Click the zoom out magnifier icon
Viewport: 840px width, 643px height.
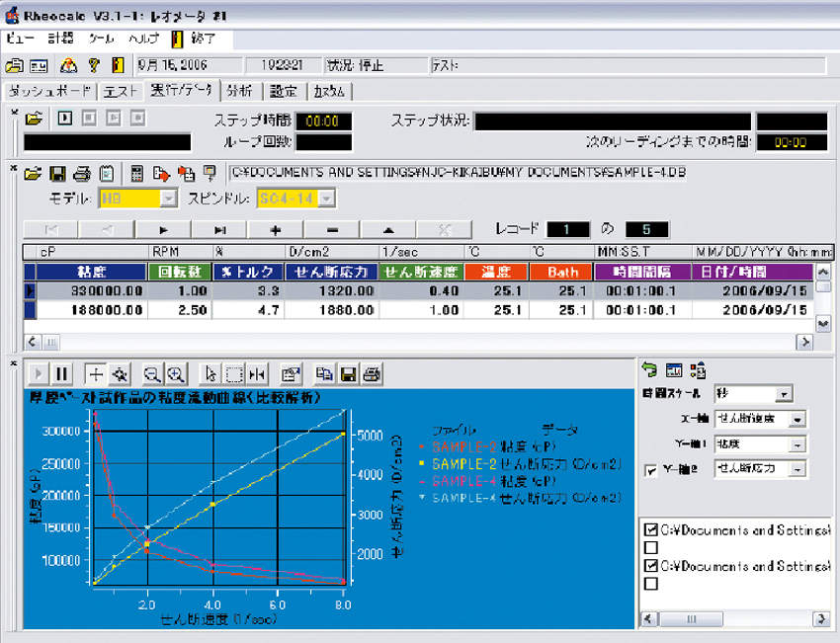[152, 374]
